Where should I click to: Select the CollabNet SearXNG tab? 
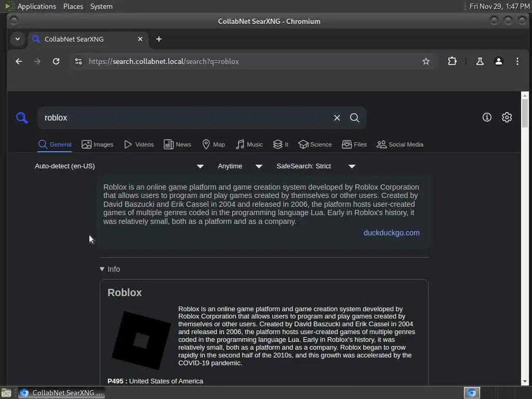[x=88, y=39]
